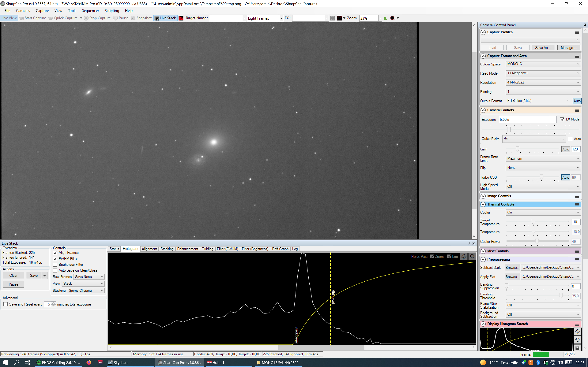The height and width of the screenshot is (367, 588).
Task: Click the focus score magnifier icon
Action: click(392, 18)
